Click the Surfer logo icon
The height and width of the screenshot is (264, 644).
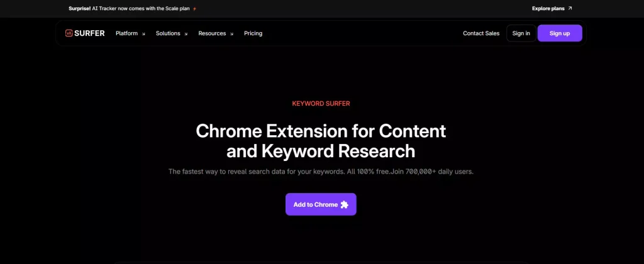pos(69,33)
